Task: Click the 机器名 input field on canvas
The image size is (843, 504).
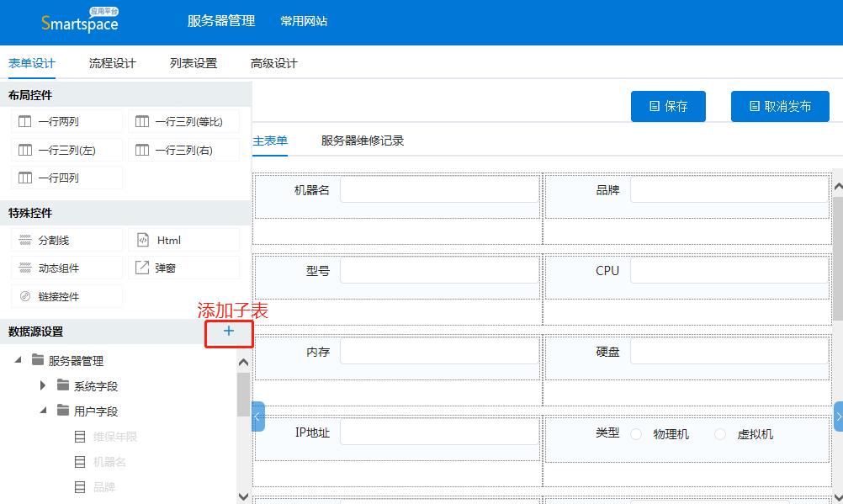Action: click(440, 190)
